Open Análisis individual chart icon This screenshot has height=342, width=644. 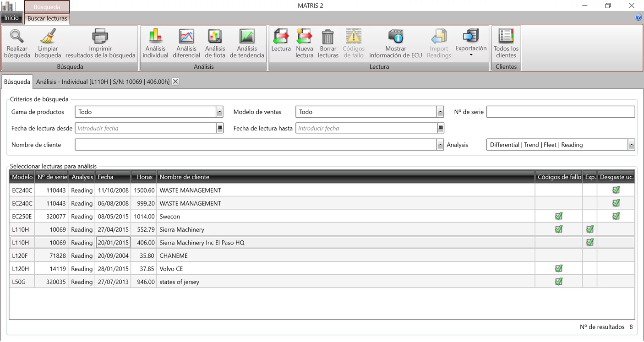click(155, 37)
